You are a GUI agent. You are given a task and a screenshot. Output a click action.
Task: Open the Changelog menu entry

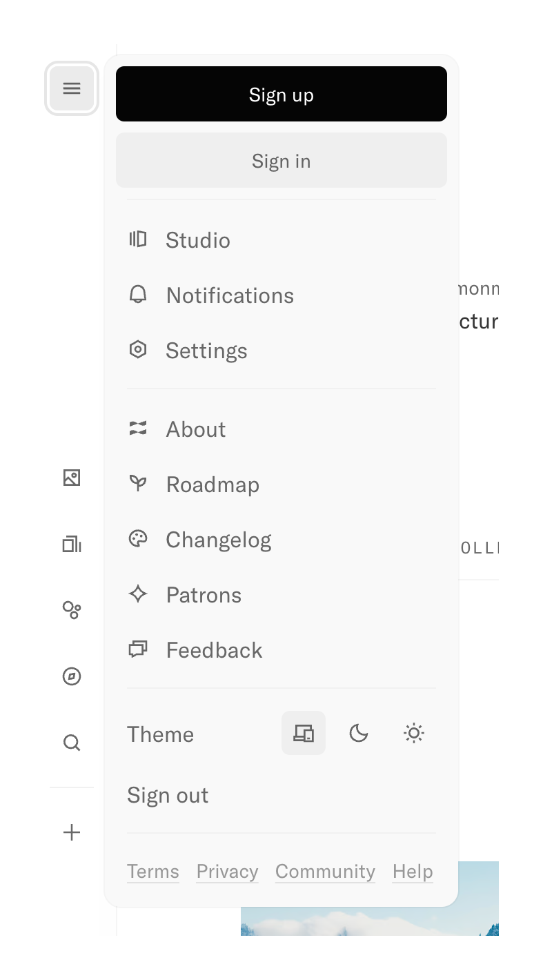click(x=218, y=539)
